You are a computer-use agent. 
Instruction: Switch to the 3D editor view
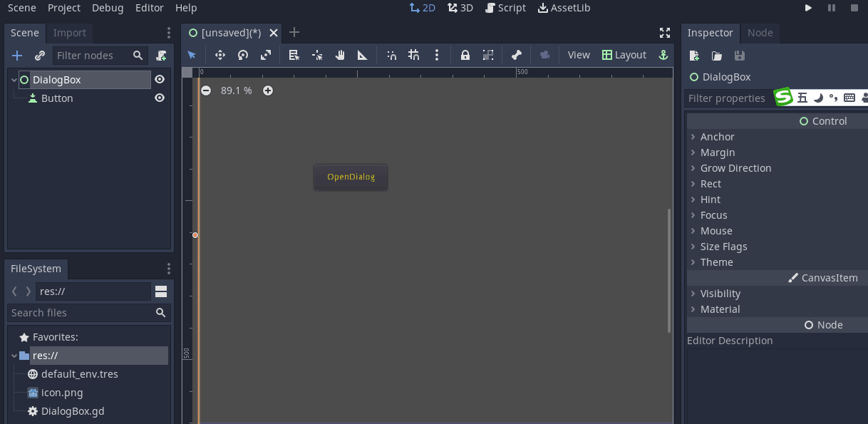point(460,8)
